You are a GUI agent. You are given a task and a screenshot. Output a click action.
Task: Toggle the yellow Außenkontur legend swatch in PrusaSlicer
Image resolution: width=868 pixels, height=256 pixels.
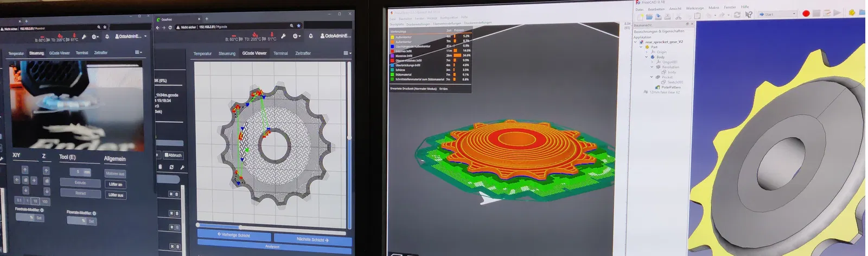[x=392, y=37]
